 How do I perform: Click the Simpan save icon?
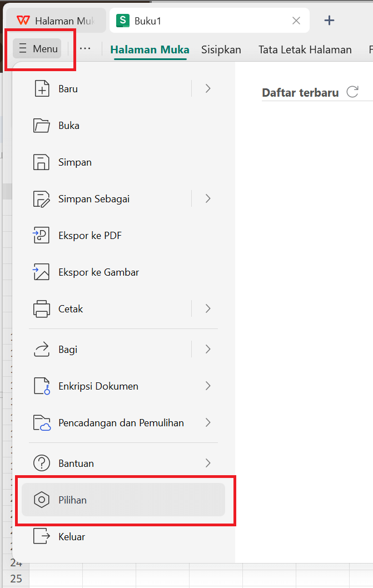point(41,162)
